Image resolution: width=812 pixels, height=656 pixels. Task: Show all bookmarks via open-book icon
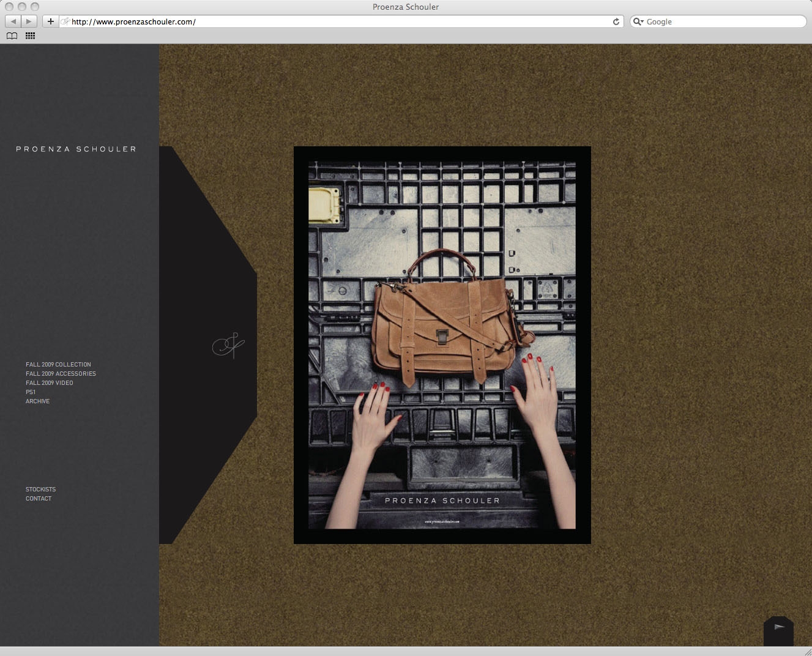[x=12, y=36]
